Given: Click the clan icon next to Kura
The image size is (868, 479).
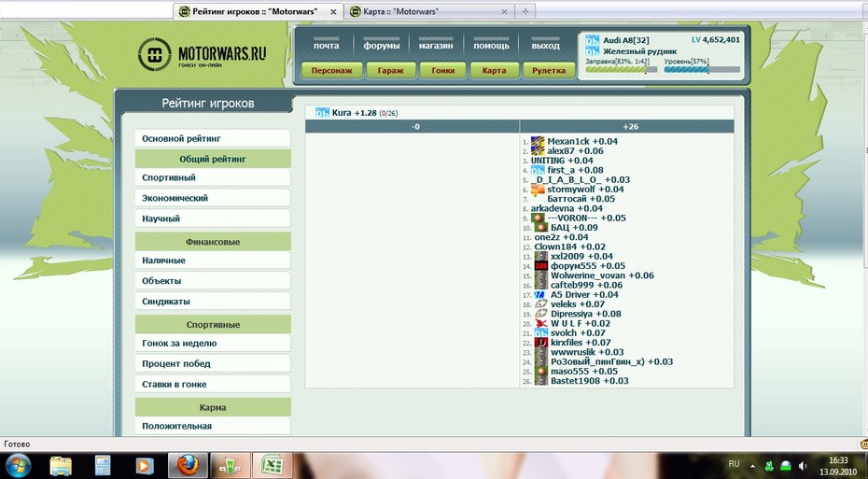Looking at the screenshot, I should (322, 113).
